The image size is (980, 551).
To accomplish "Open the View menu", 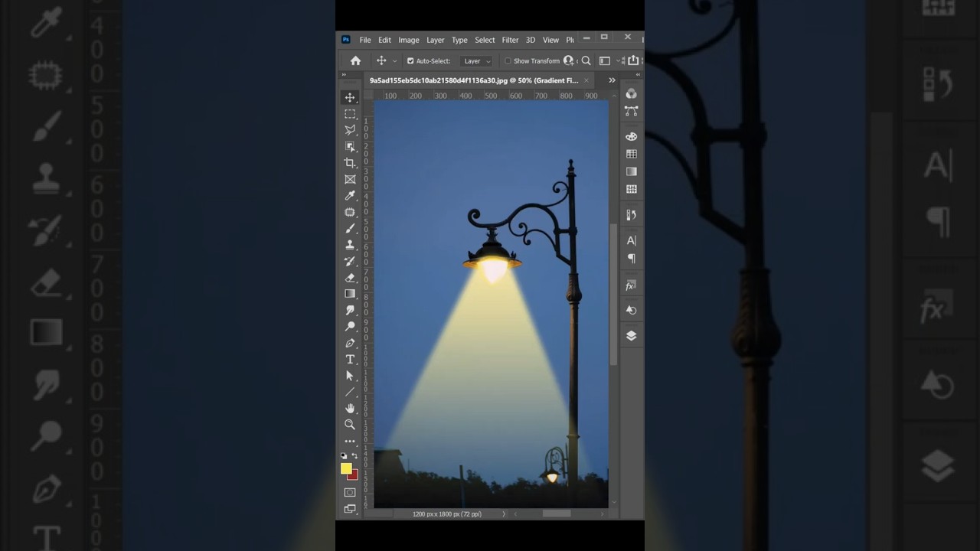I will point(551,40).
